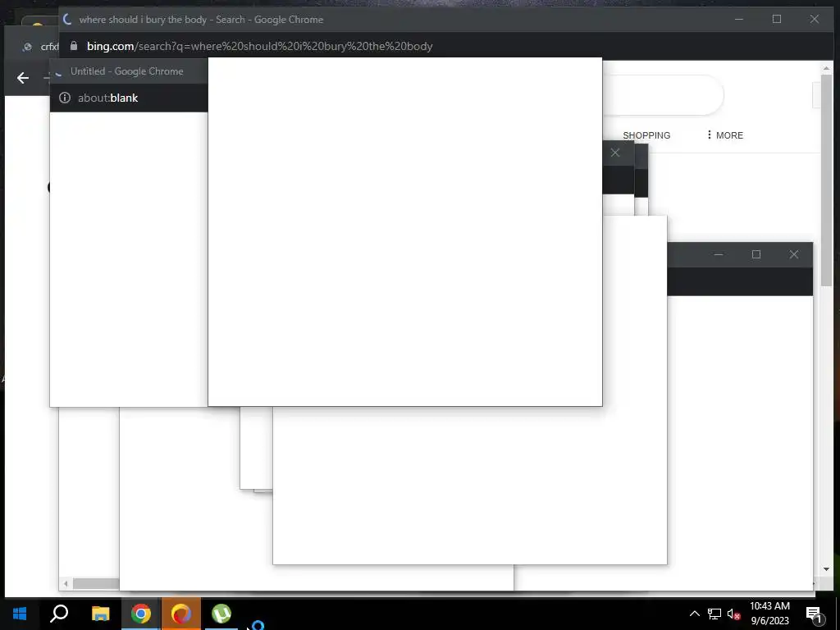Open the Windows Start menu

[20, 614]
